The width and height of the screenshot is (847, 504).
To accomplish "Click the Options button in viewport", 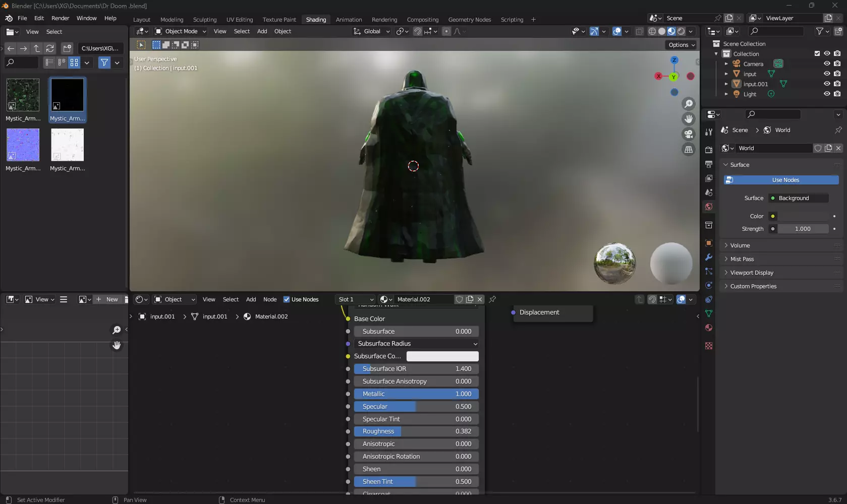I will 682,45.
